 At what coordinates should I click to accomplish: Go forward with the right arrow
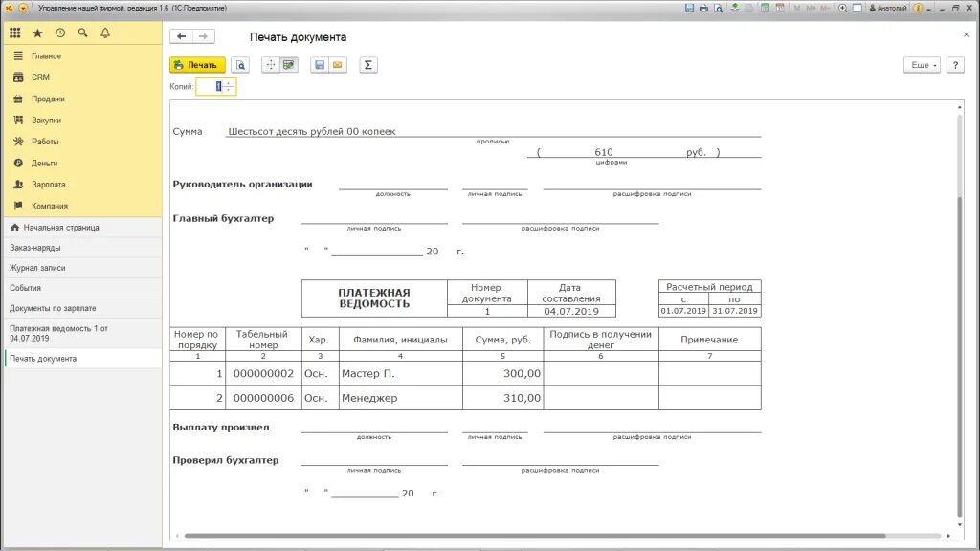pos(204,36)
